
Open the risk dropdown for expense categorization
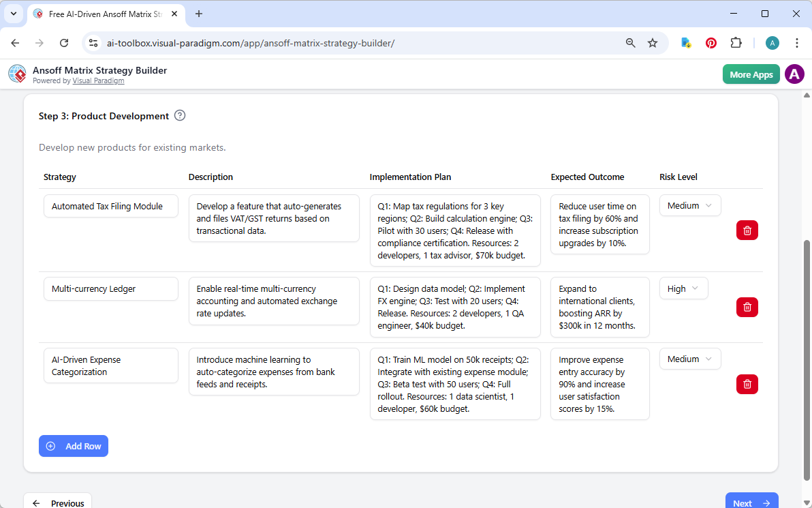tap(689, 359)
